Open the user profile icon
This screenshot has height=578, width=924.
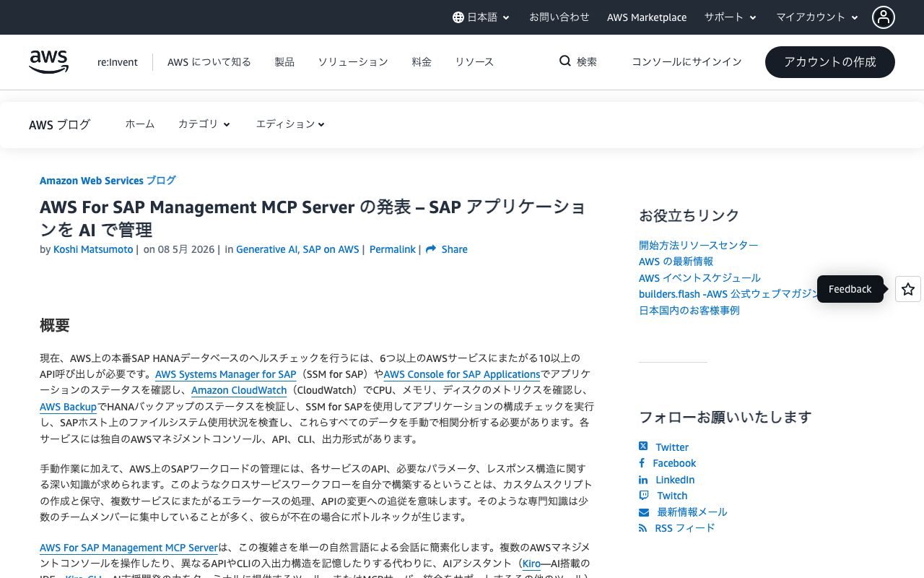click(x=883, y=17)
